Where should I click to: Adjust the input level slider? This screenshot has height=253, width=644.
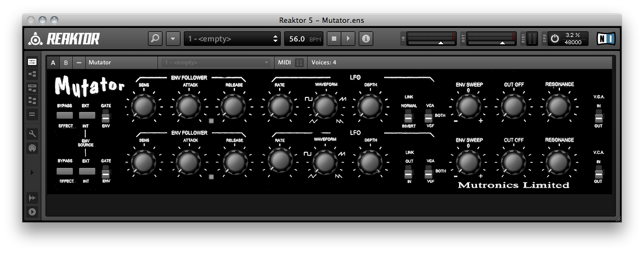(x=441, y=43)
